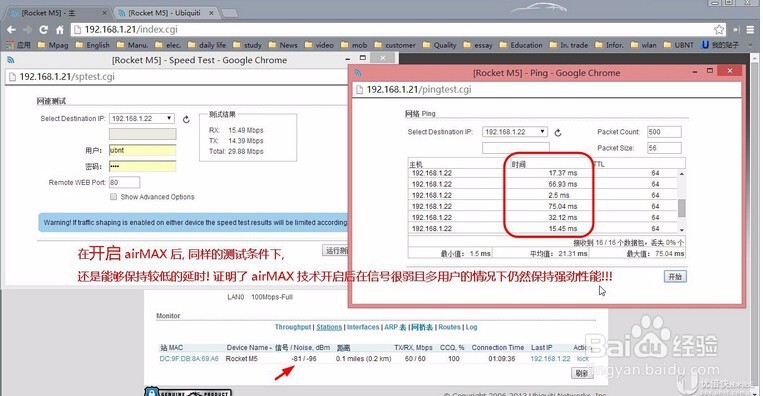Click manual IP field in Speed Test window
The width and height of the screenshot is (763, 396).
pos(142,134)
